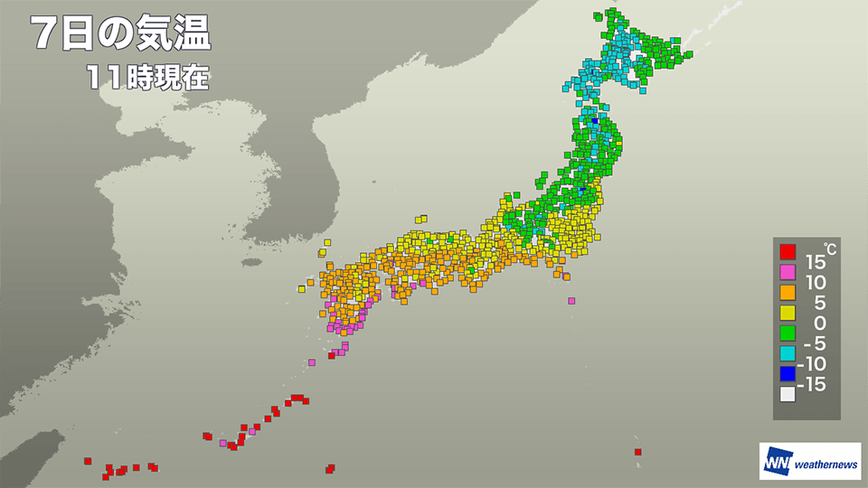The image size is (868, 488).
Task: Pick the dark blue legend swatch
Action: pos(788,372)
